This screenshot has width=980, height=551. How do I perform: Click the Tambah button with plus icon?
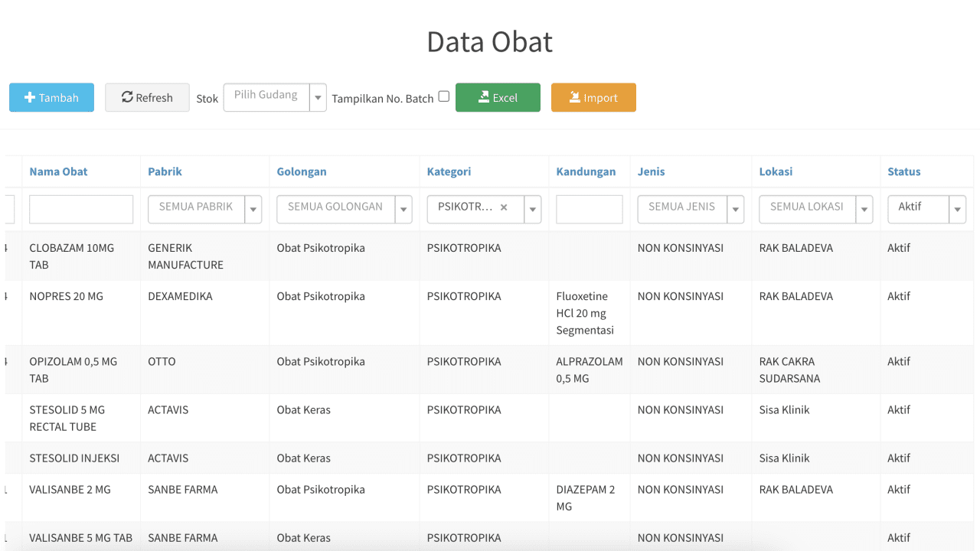tap(51, 98)
